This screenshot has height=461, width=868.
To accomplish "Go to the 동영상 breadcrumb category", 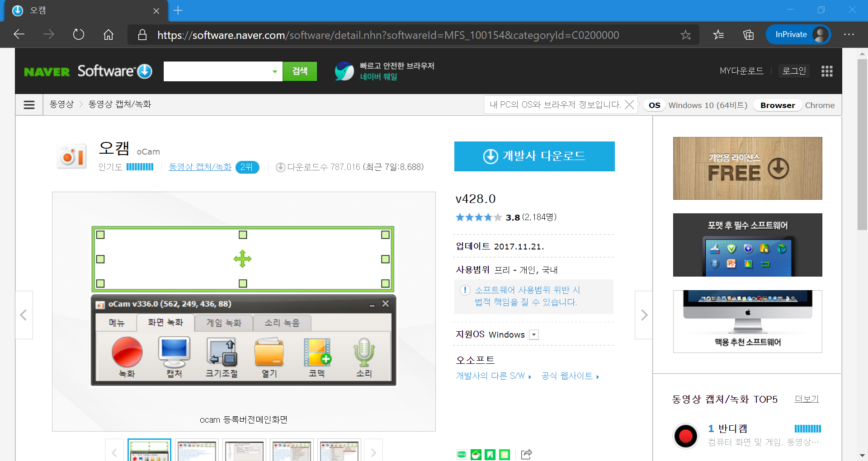I will tap(61, 104).
